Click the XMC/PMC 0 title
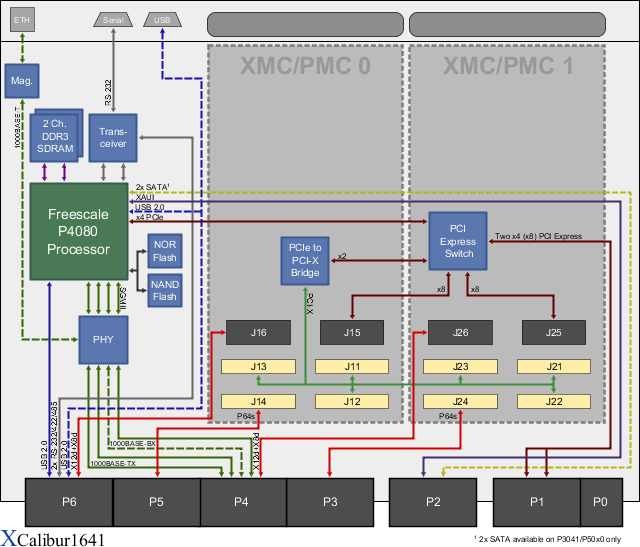Screen dimensions: 640x547 [x=305, y=66]
